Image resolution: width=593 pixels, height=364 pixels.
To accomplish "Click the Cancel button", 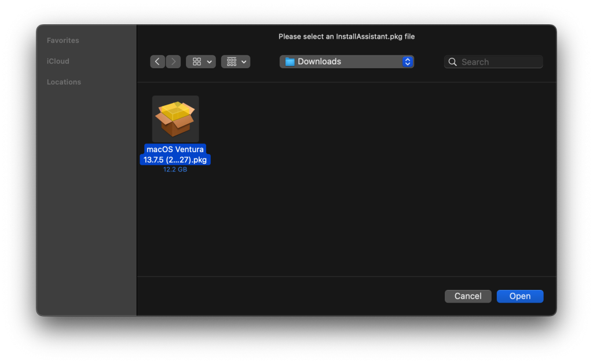I will coord(468,296).
